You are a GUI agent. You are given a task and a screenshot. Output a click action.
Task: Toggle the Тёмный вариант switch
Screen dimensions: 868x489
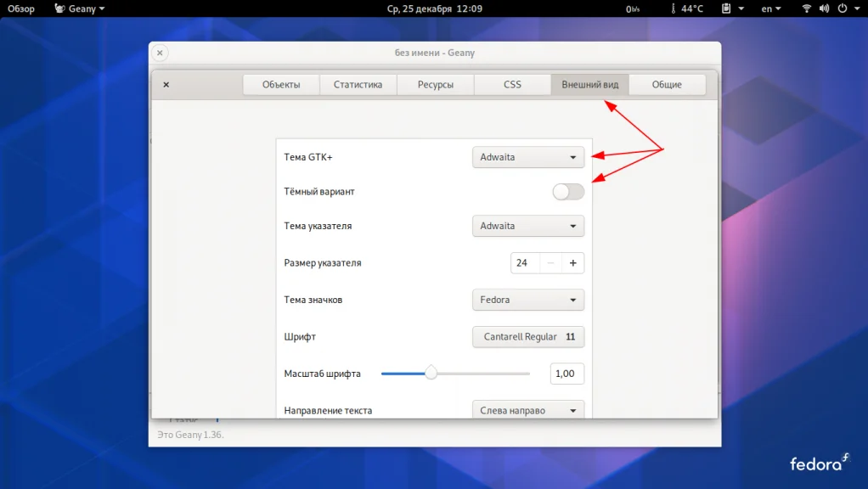coord(568,192)
